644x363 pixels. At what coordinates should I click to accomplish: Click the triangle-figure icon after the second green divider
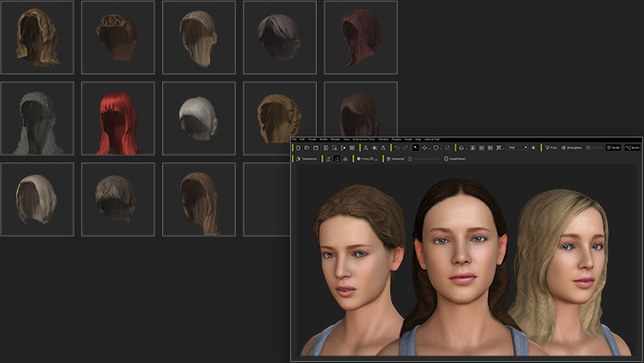tap(365, 147)
